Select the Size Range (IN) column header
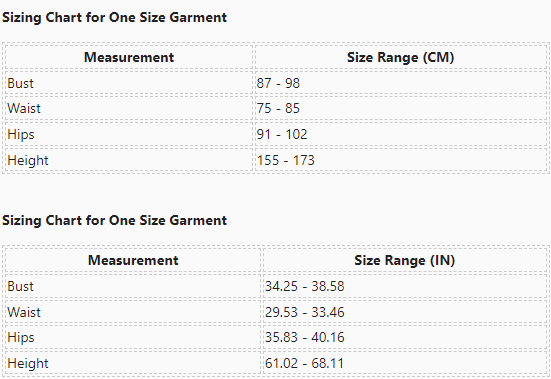The height and width of the screenshot is (379, 551). pyautogui.click(x=404, y=260)
